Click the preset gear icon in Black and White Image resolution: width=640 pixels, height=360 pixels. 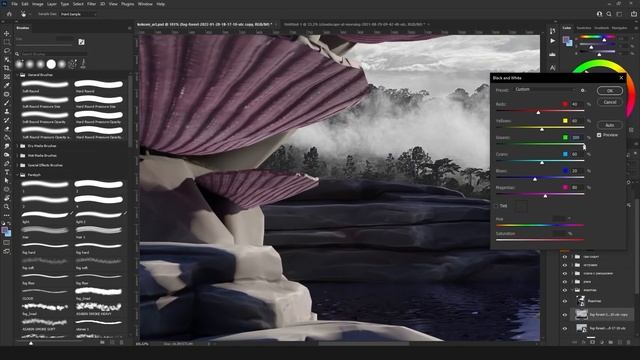point(582,90)
